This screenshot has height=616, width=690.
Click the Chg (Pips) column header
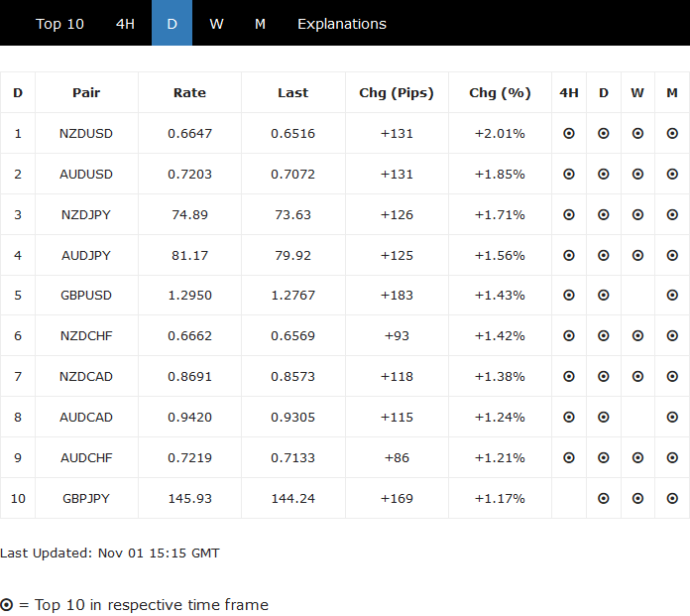pos(397,92)
